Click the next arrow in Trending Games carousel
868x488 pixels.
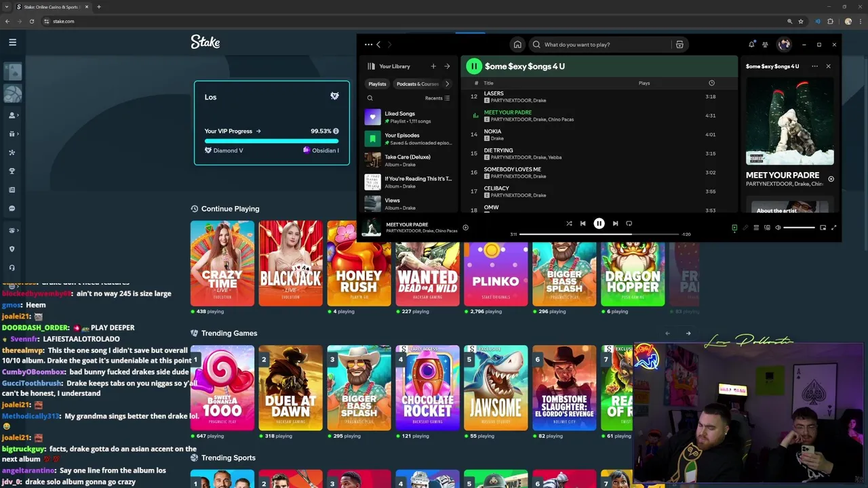[x=688, y=333]
